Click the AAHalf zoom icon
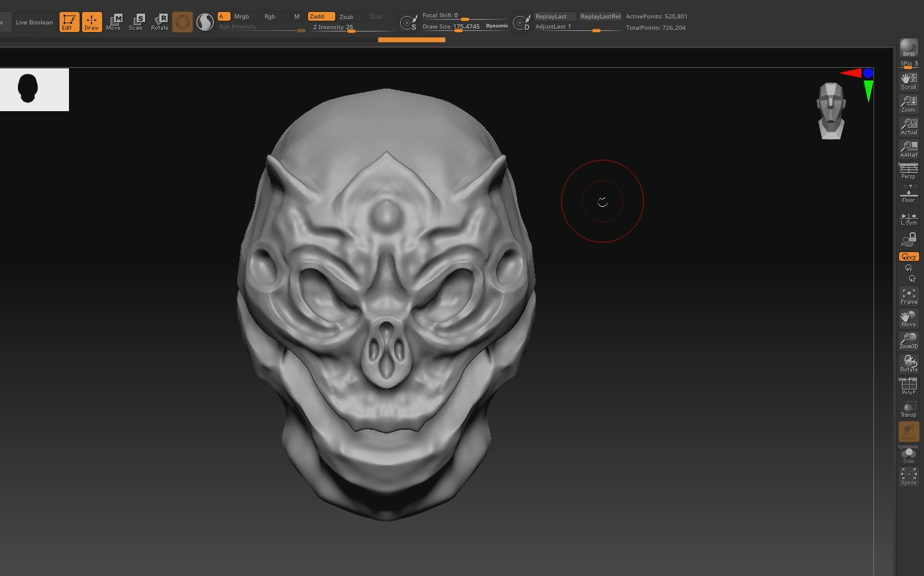The image size is (924, 576). coord(908,149)
